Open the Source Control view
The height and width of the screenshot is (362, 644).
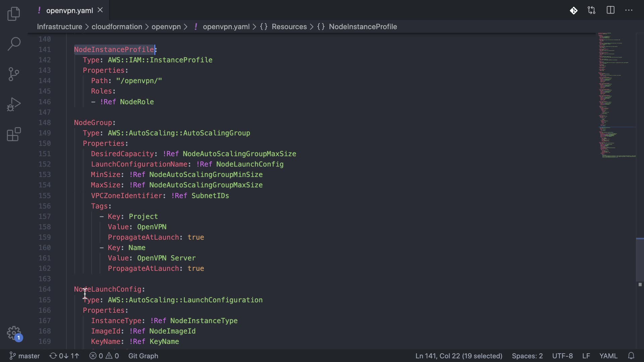pyautogui.click(x=14, y=74)
